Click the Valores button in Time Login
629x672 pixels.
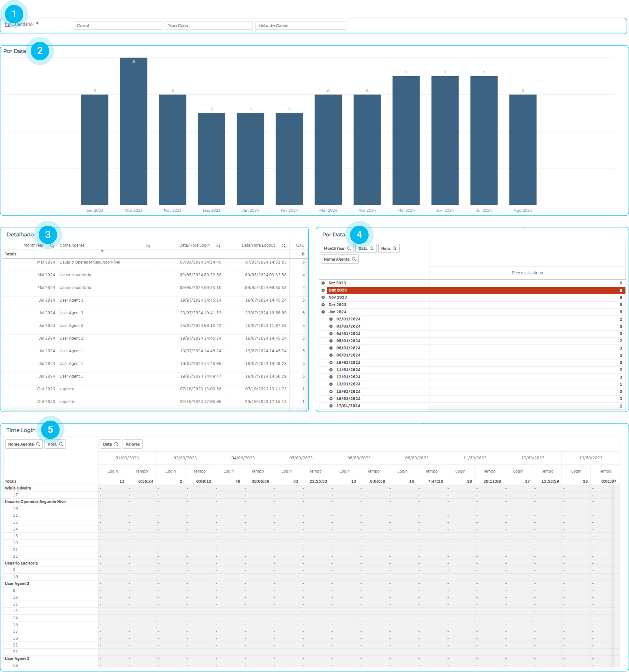click(x=132, y=444)
